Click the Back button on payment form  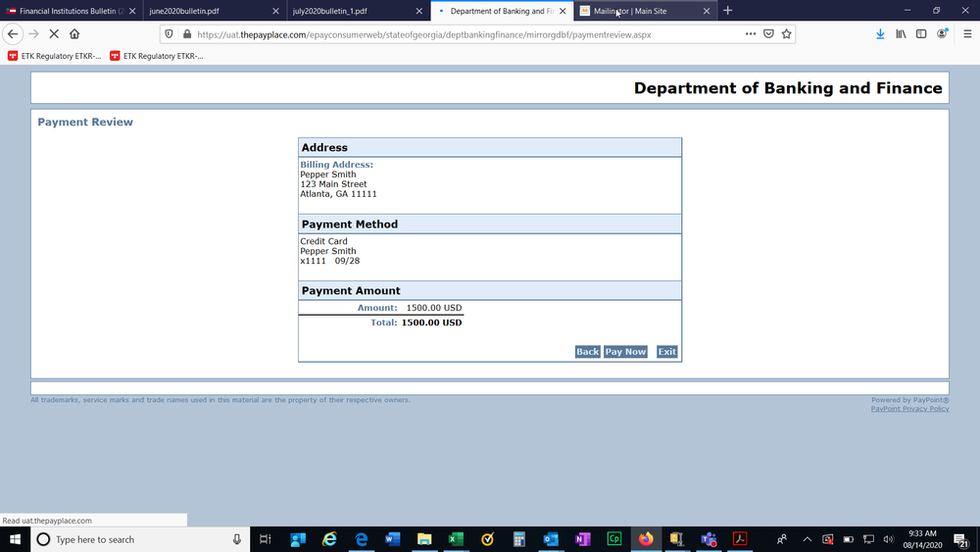587,352
